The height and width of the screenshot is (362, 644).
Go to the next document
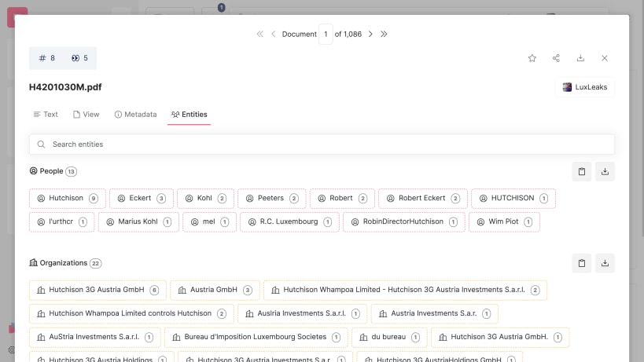click(370, 34)
